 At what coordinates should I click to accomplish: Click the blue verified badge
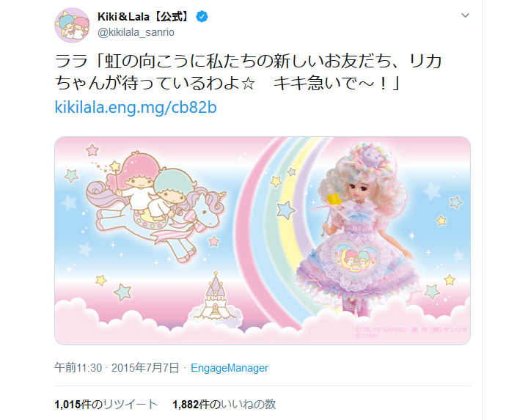[202, 16]
